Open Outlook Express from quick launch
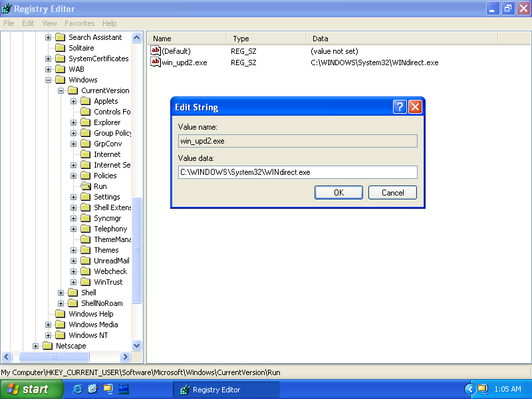Viewport: 532px width, 399px height. [x=92, y=389]
